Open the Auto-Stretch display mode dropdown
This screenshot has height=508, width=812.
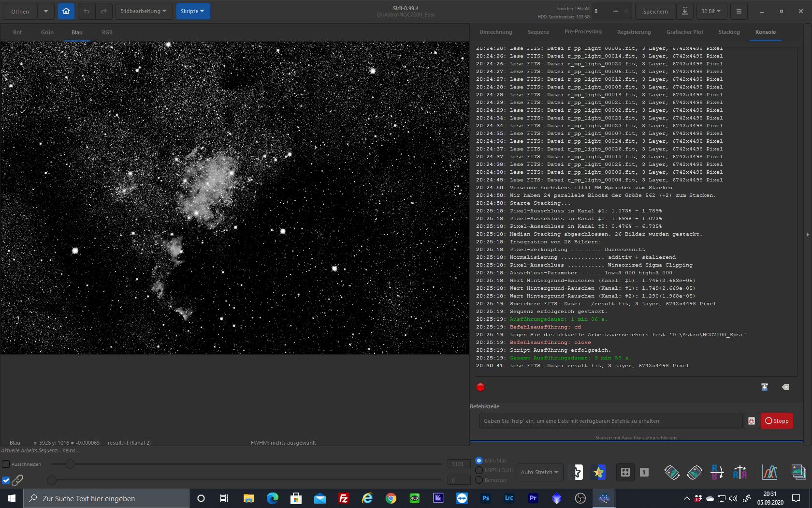pos(540,472)
